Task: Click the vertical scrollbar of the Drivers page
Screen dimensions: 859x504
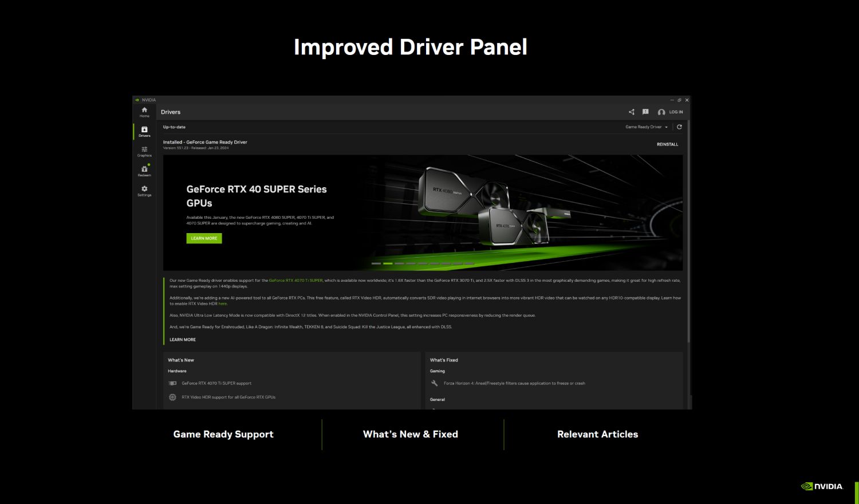Action: coord(689,232)
